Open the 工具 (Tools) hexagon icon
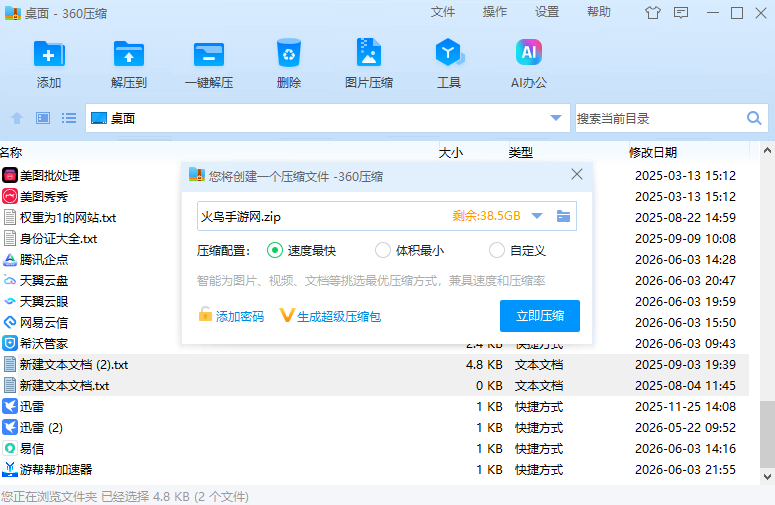The width and height of the screenshot is (775, 505). 449,52
